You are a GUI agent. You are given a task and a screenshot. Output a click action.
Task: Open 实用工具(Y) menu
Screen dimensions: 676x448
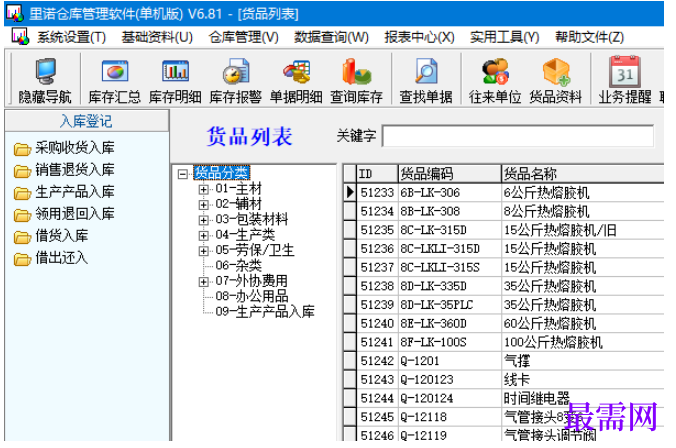tap(504, 37)
